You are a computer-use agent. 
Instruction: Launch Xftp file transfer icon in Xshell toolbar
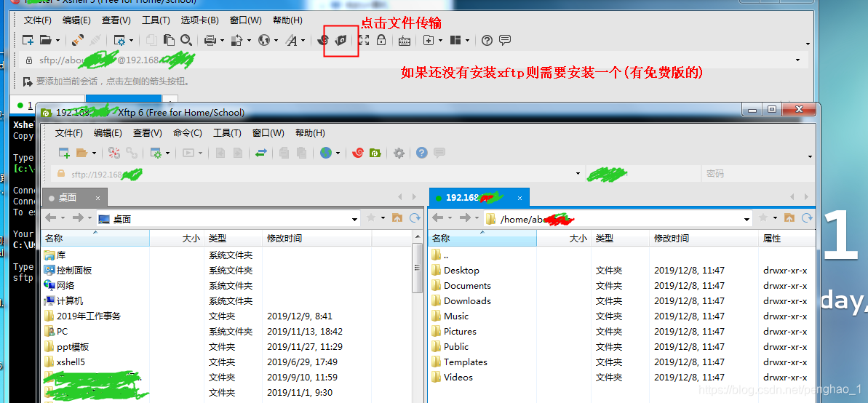pyautogui.click(x=341, y=40)
